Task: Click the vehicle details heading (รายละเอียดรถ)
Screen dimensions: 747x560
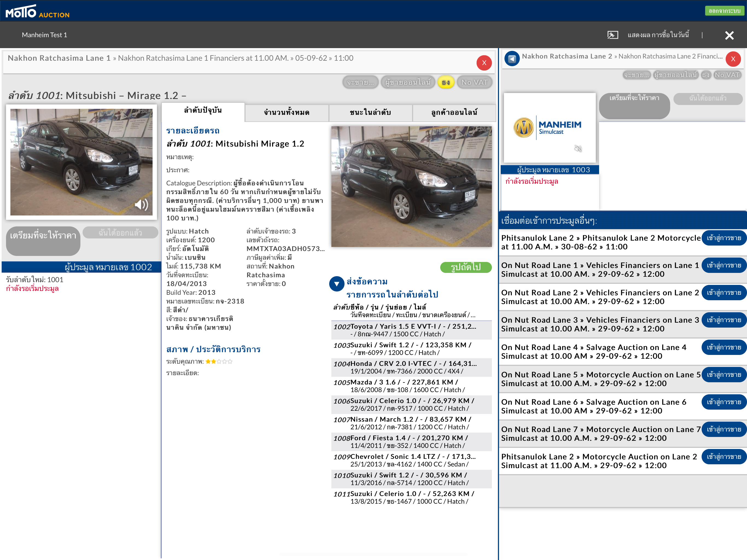Action: click(x=193, y=131)
